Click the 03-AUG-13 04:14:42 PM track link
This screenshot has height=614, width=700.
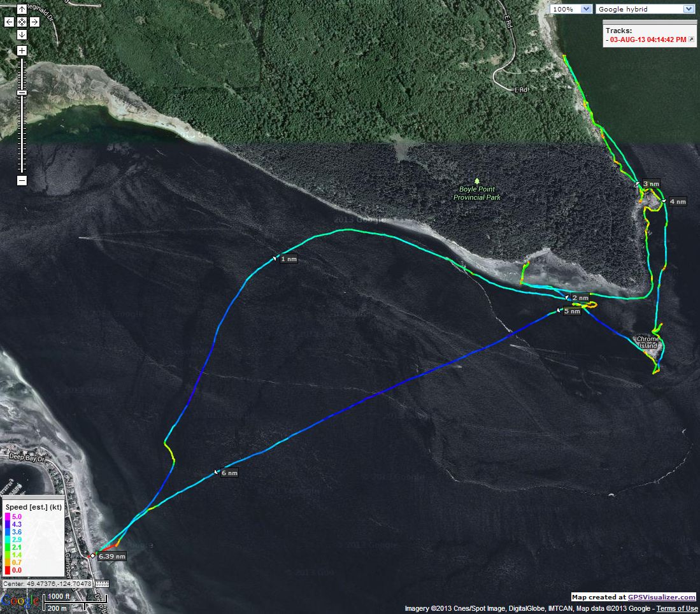[x=648, y=39]
